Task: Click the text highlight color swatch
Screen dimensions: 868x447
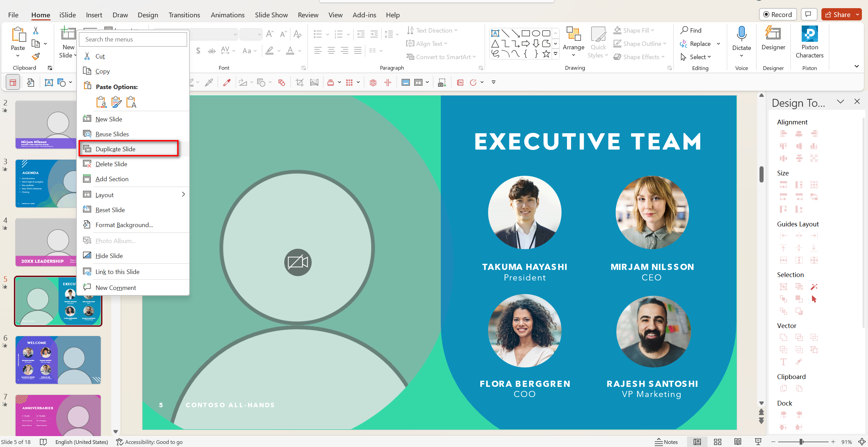Action: pos(270,51)
